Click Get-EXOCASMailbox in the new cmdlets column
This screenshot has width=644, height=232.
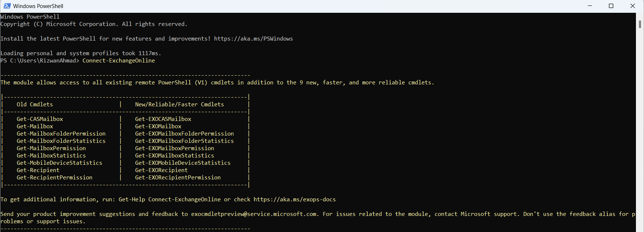coord(163,119)
